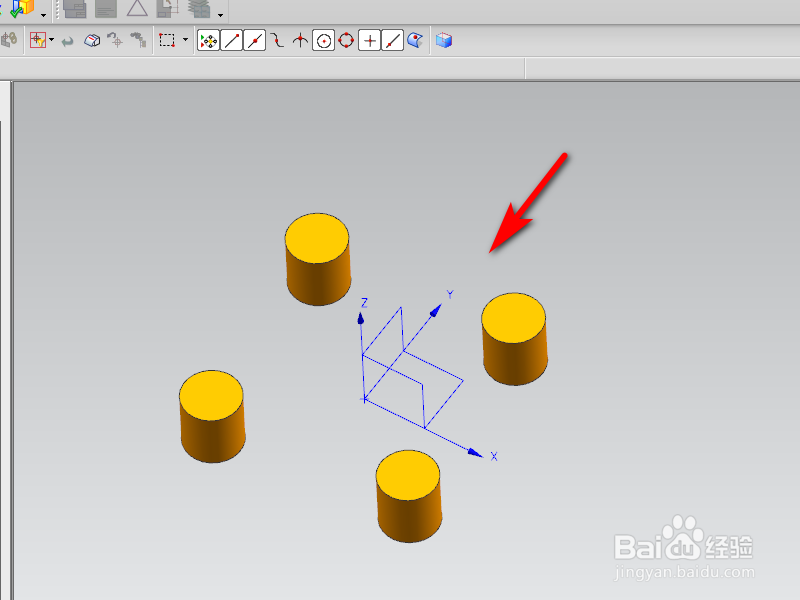Toggle Quadrant Point snap icon

(346, 40)
